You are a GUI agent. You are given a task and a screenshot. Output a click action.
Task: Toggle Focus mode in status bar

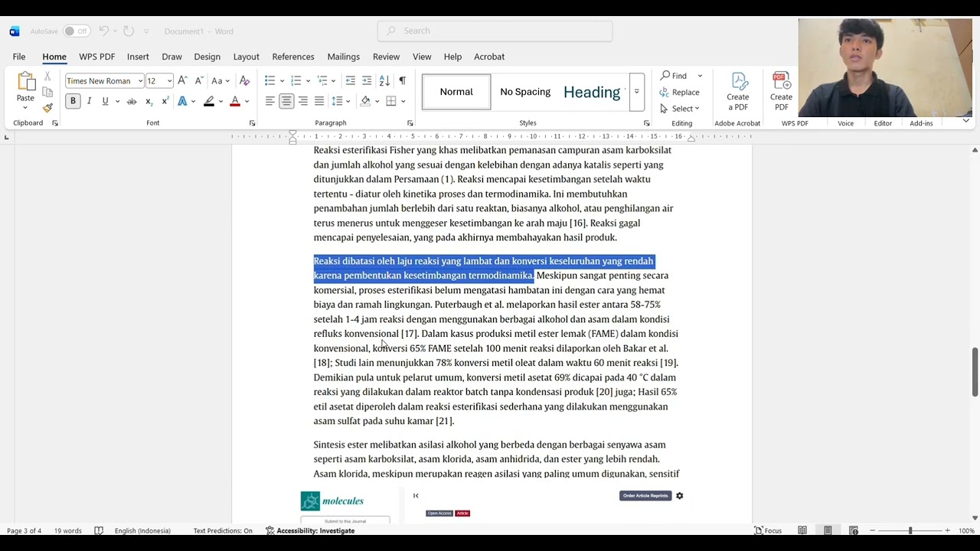[x=768, y=530]
